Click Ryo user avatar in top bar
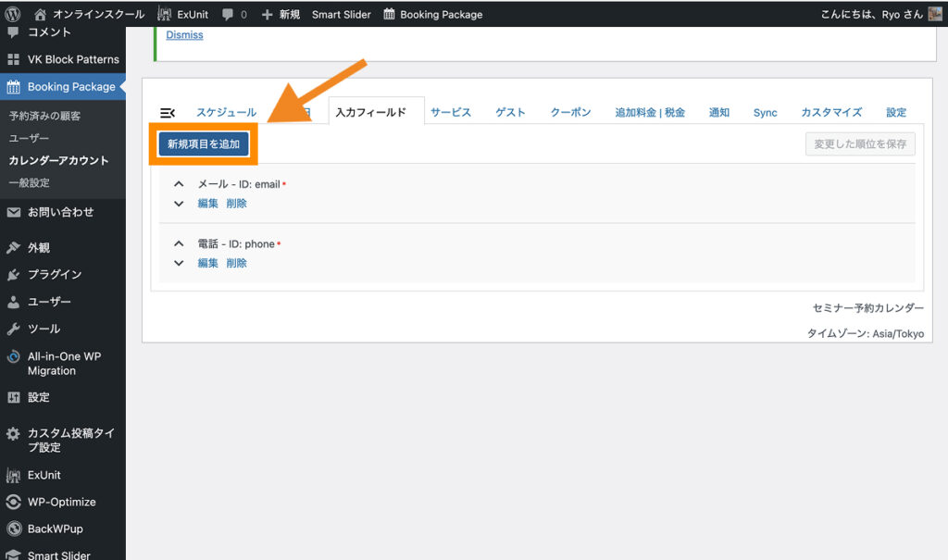The width and height of the screenshot is (948, 560). [x=934, y=14]
